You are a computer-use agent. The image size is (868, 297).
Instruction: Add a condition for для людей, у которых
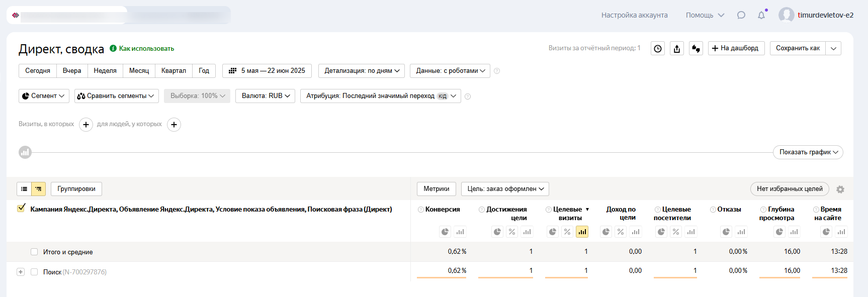174,125
